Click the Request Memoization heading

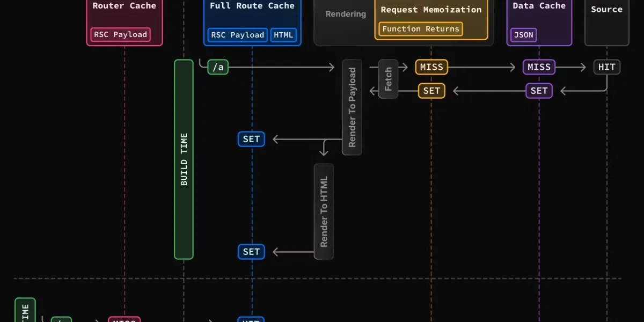431,10
